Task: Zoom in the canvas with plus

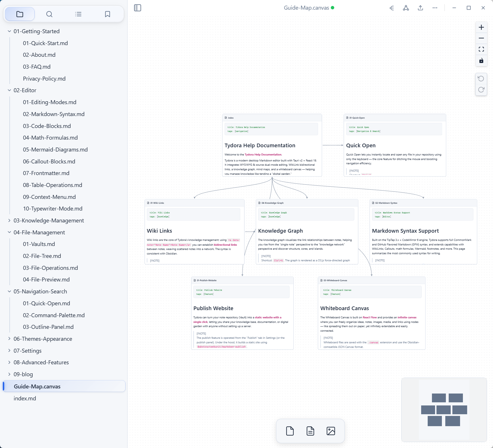Action: pos(481,27)
